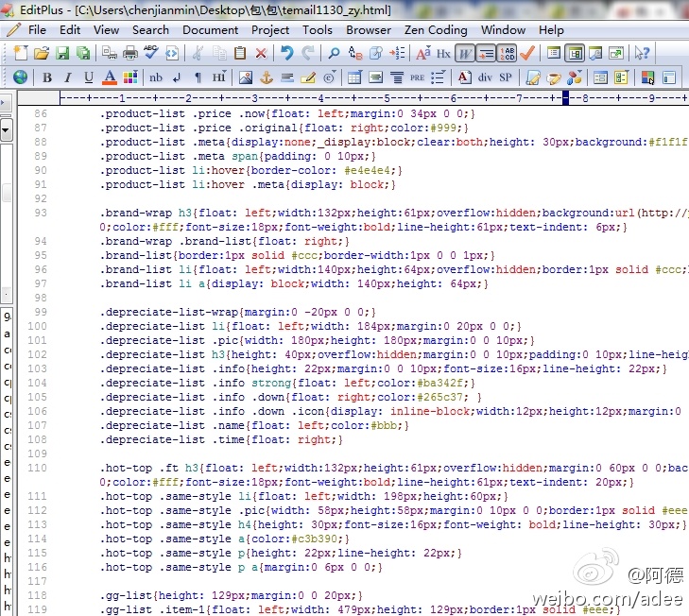689x616 pixels.
Task: Open the File menu
Action: (x=37, y=30)
